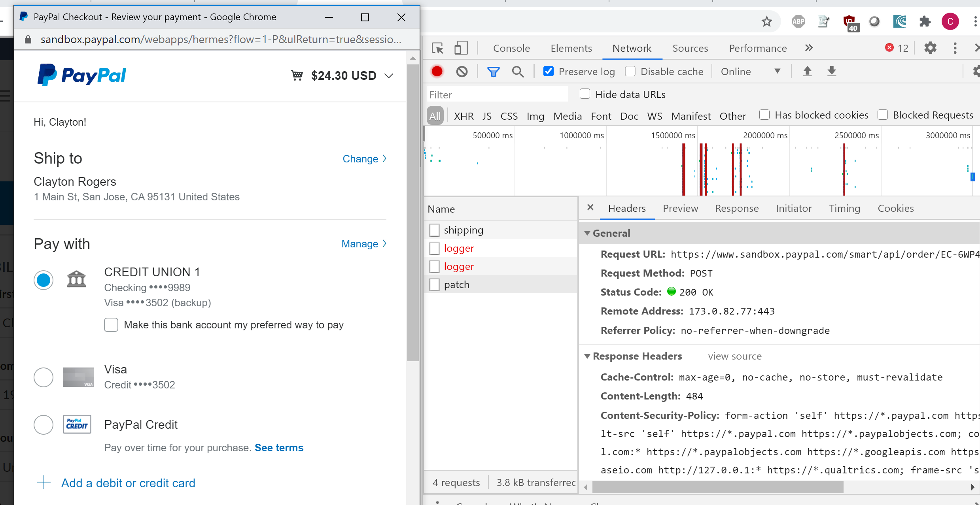Open the AdBlock Plus extension icon
The width and height of the screenshot is (980, 505).
coord(798,21)
